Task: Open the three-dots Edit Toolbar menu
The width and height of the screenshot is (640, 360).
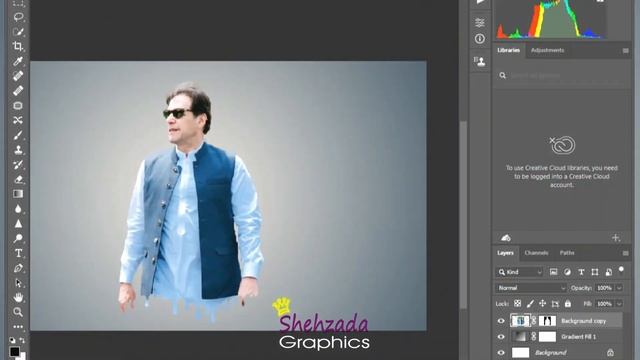Action: click(x=18, y=327)
